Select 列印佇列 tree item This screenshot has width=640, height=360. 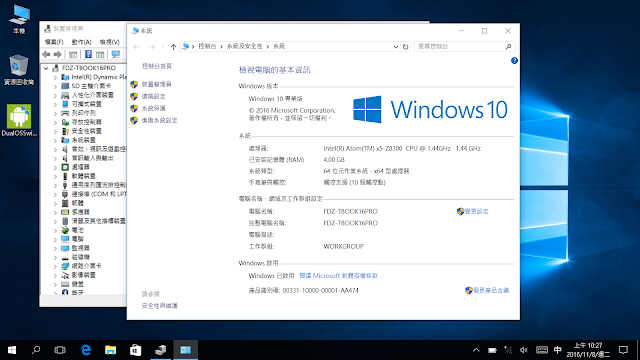tap(83, 113)
